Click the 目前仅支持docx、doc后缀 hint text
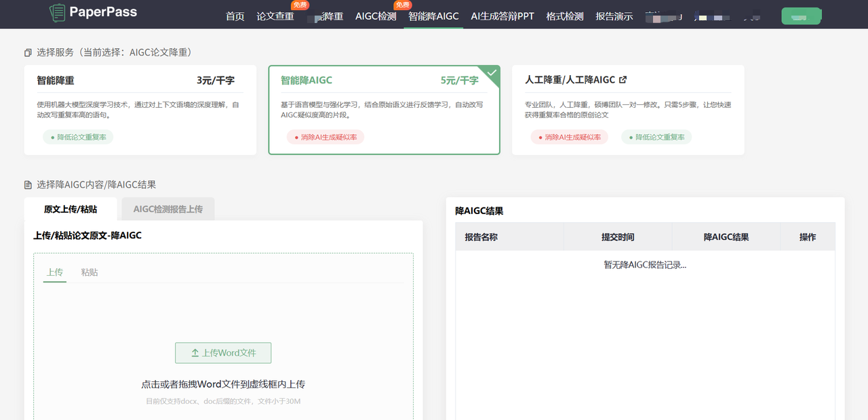Viewport: 868px width, 420px height. pyautogui.click(x=223, y=402)
